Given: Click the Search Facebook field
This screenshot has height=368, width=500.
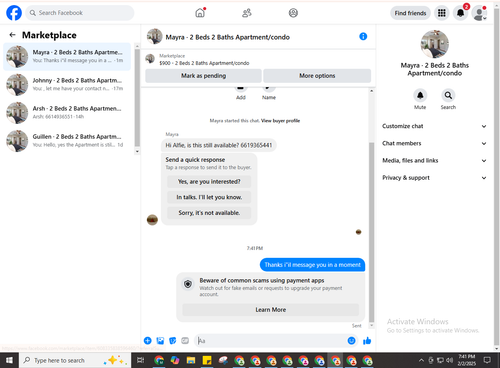Looking at the screenshot, I should 80,13.
